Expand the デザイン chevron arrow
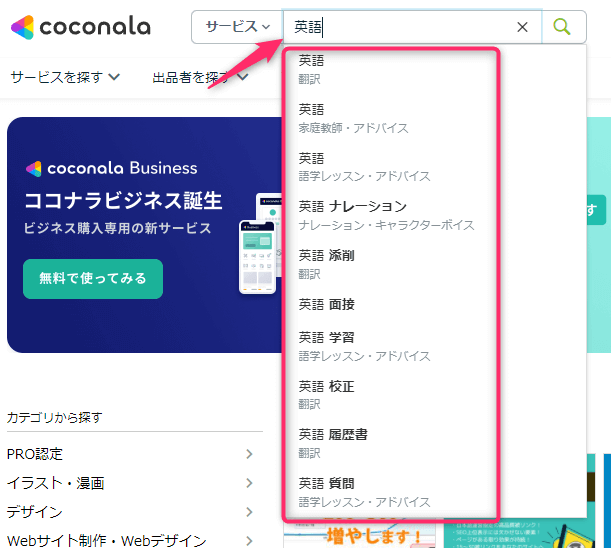The height and width of the screenshot is (548, 611). [x=249, y=512]
